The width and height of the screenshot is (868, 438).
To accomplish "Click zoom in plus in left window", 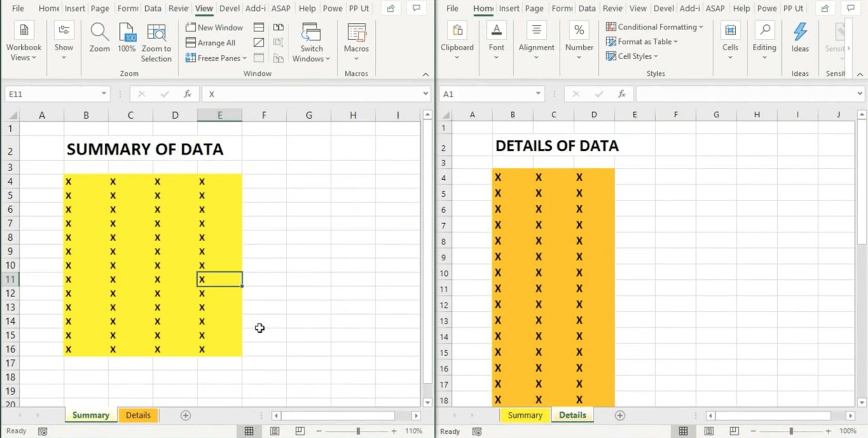I will click(394, 431).
